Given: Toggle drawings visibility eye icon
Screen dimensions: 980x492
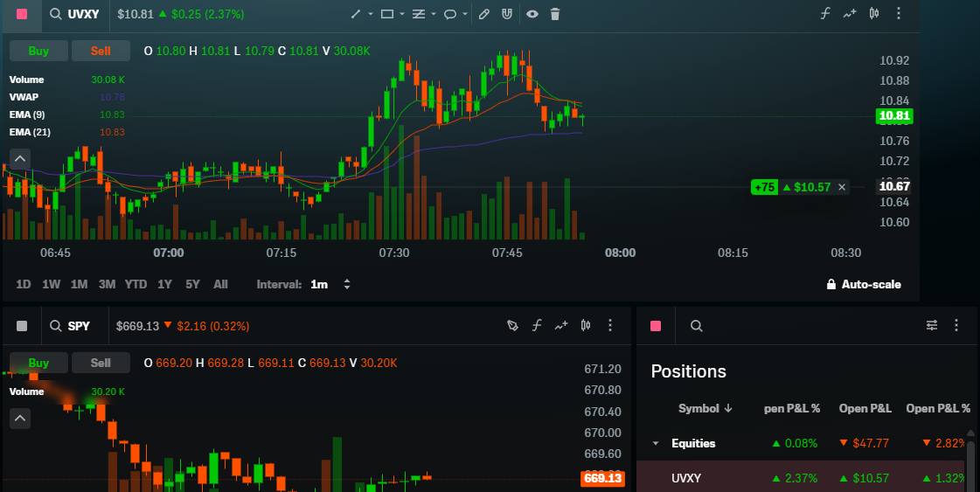Looking at the screenshot, I should pyautogui.click(x=532, y=14).
